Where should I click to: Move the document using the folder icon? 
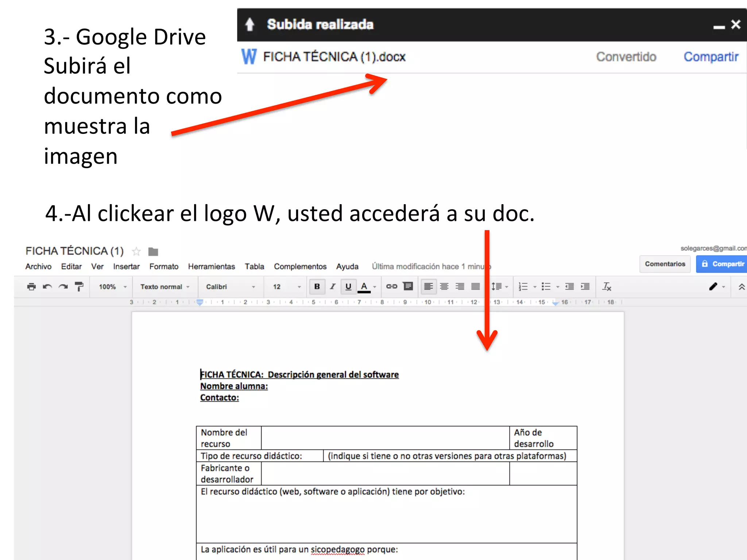tap(153, 252)
